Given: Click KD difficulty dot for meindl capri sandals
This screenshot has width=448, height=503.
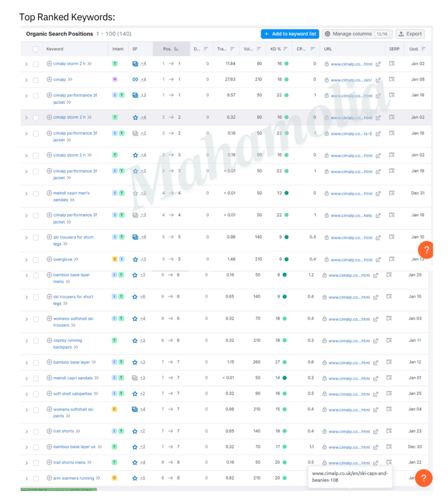Looking at the screenshot, I should (x=284, y=378).
